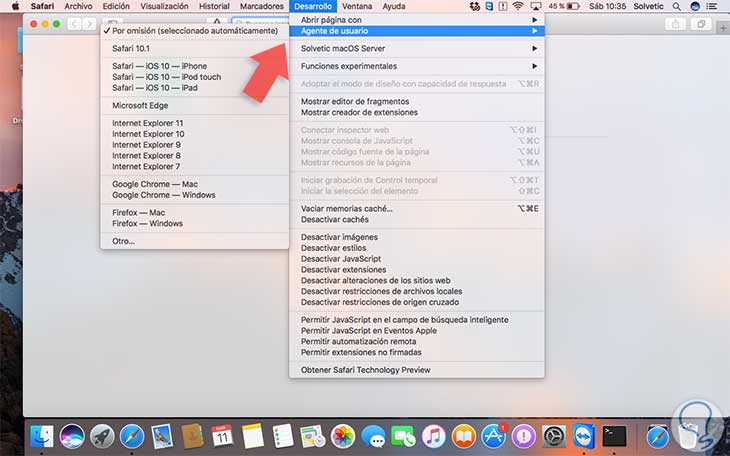Open the Visualización menu

(x=164, y=6)
